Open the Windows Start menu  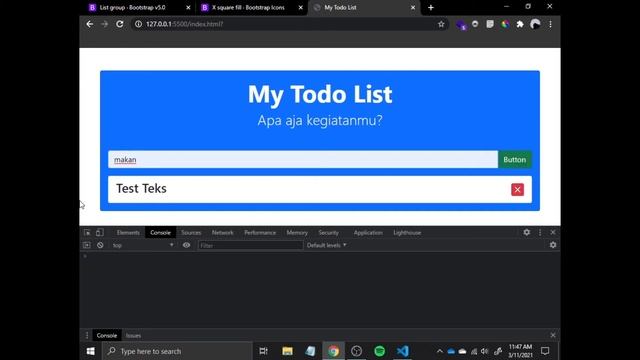pos(91,351)
